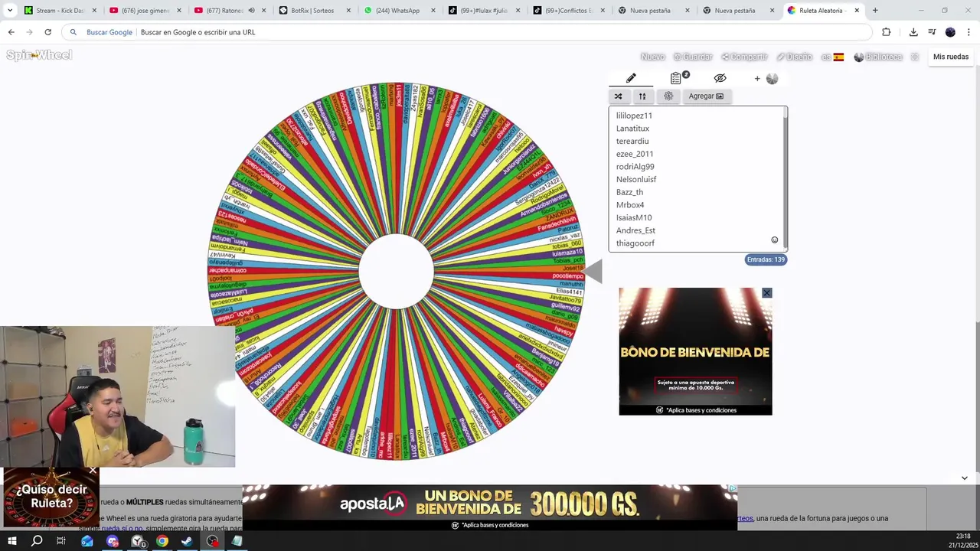The width and height of the screenshot is (980, 551).
Task: Select entry 'IsaiasM10' in the list
Action: (634, 217)
